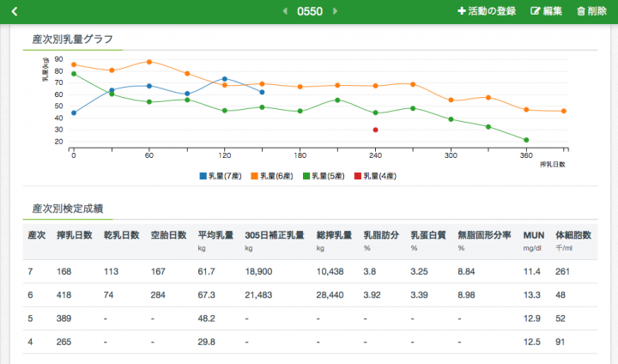Select the green point at day 360
The image size is (618, 364).
(x=526, y=140)
